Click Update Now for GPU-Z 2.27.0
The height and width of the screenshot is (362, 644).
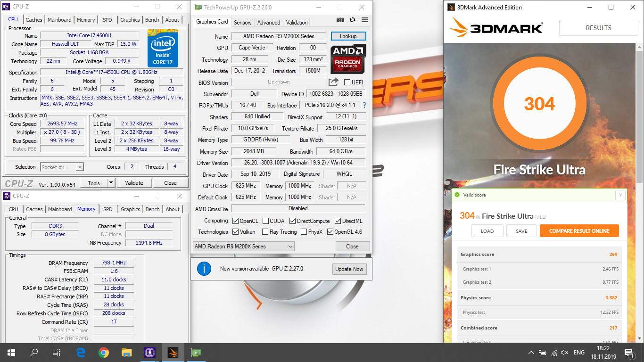[349, 269]
